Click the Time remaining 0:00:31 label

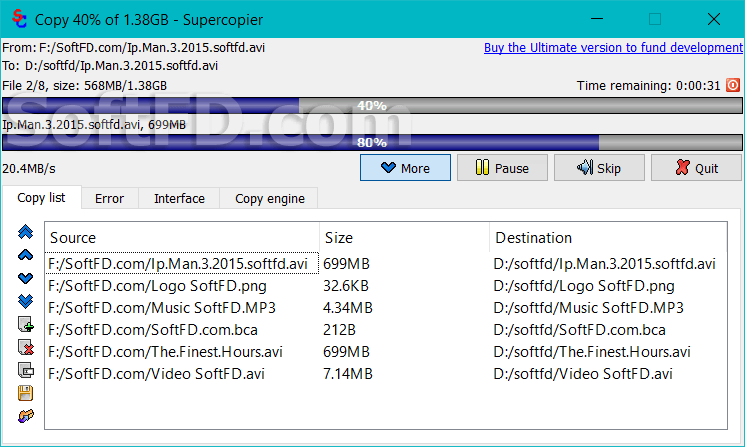click(649, 86)
